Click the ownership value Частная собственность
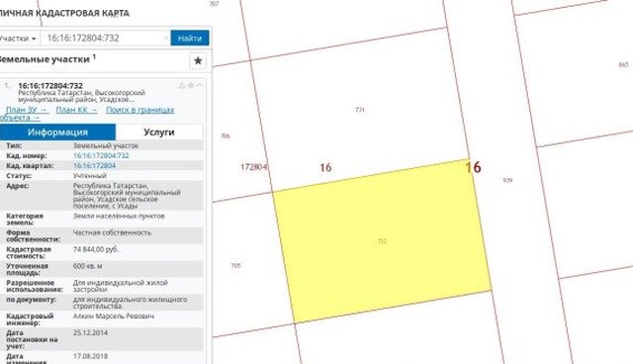 click(112, 232)
